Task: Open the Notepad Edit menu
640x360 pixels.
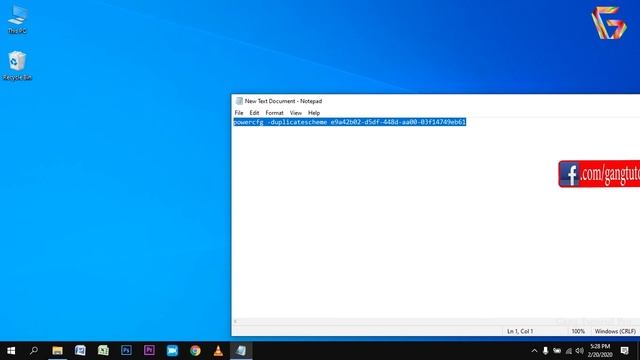Action: point(254,113)
